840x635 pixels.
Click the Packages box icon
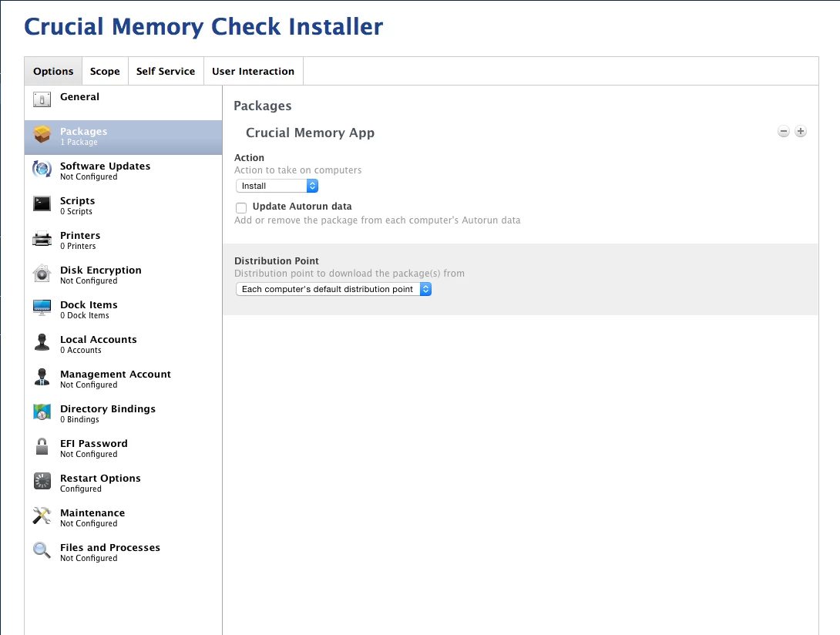click(42, 134)
